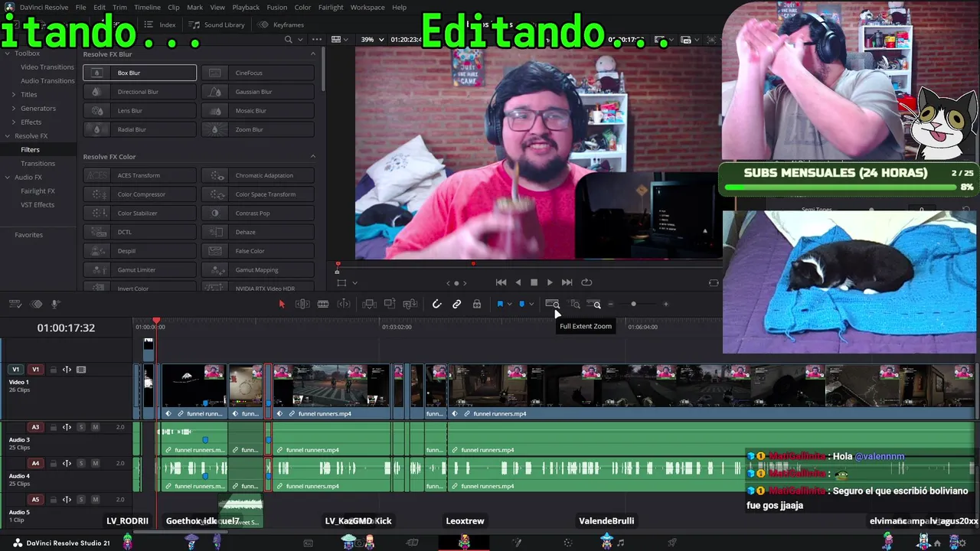This screenshot has width=980, height=551.
Task: Toggle Position Lock padlock icon
Action: (477, 304)
